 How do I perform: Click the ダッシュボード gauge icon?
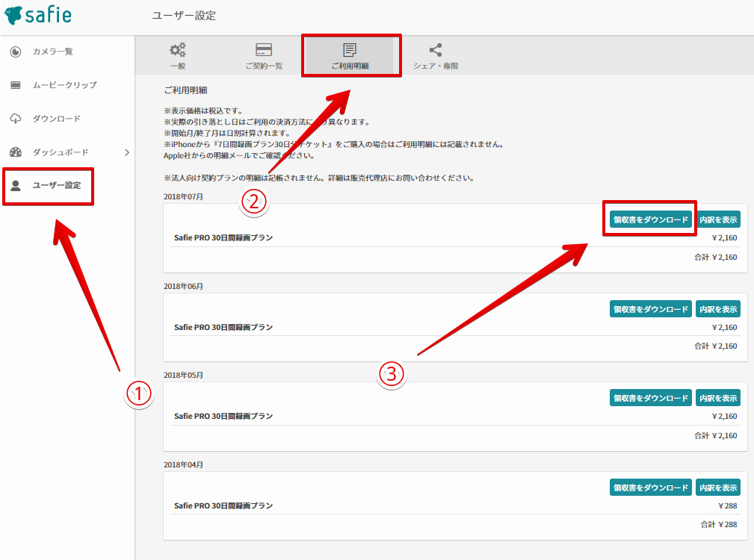[x=16, y=152]
